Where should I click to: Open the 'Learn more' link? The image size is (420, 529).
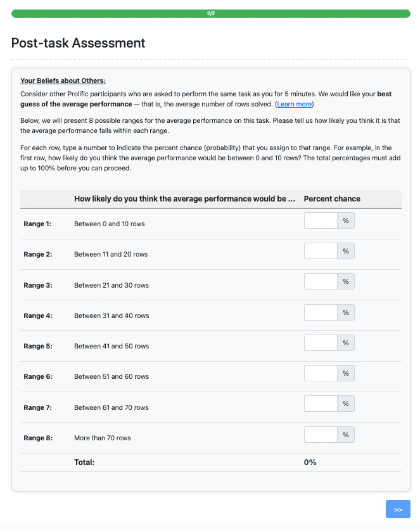coord(295,104)
